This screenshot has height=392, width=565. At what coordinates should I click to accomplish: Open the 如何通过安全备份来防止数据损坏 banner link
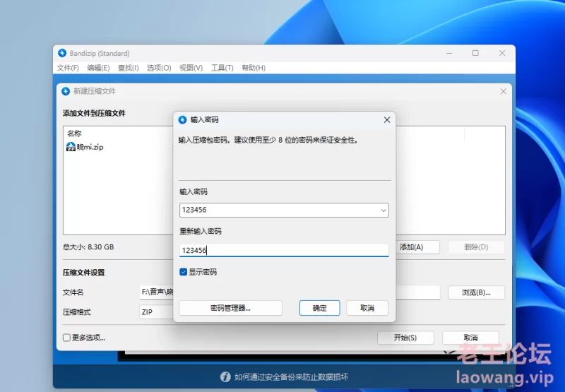click(x=291, y=377)
